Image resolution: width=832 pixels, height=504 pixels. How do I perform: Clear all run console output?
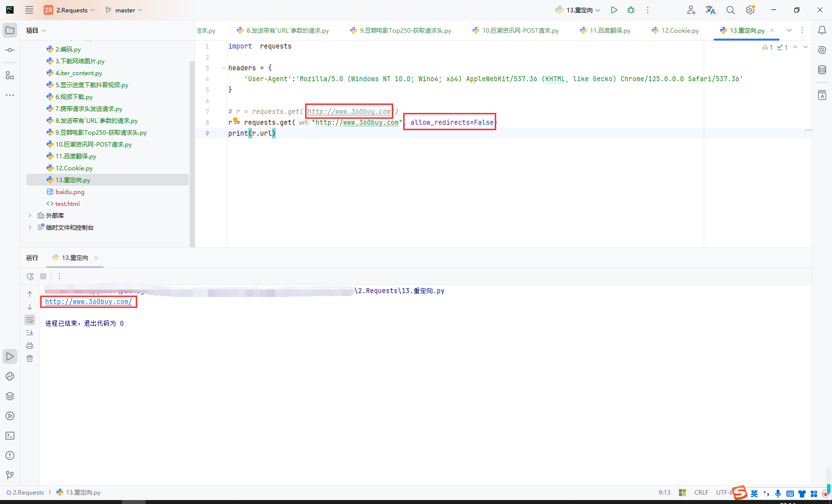(x=30, y=358)
